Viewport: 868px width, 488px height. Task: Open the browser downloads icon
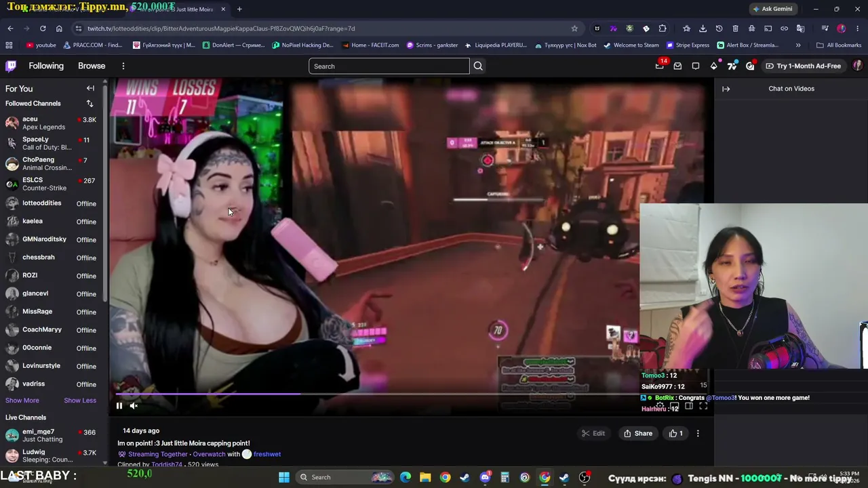(x=703, y=28)
